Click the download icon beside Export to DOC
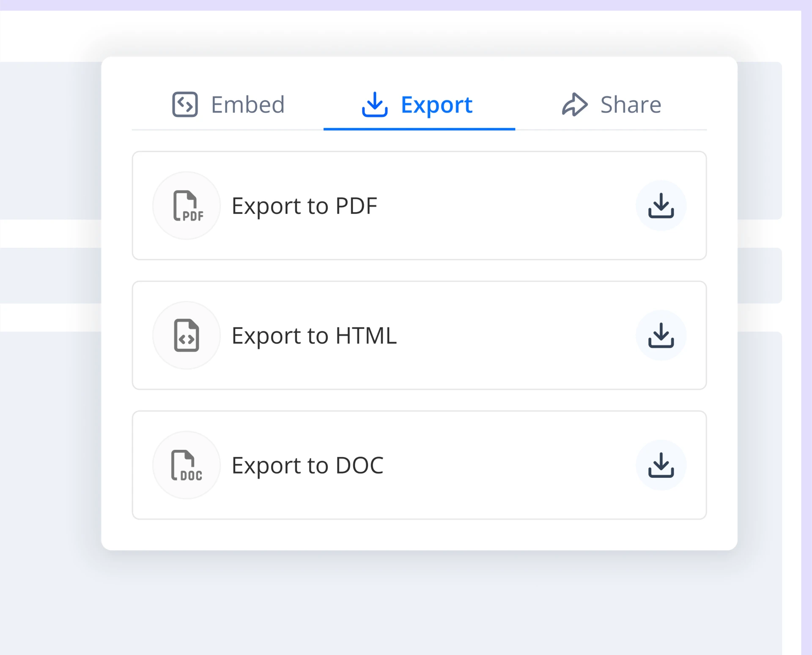Image resolution: width=812 pixels, height=655 pixels. 661,465
